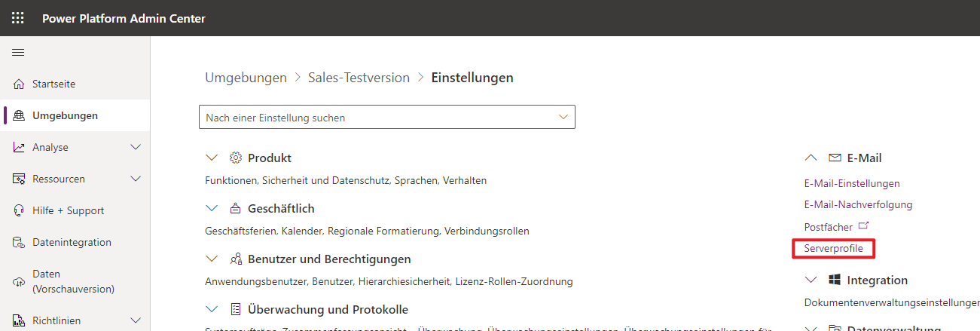Viewport: 980px width, 331px height.
Task: Open the settings search dropdown arrow
Action: pyautogui.click(x=563, y=117)
